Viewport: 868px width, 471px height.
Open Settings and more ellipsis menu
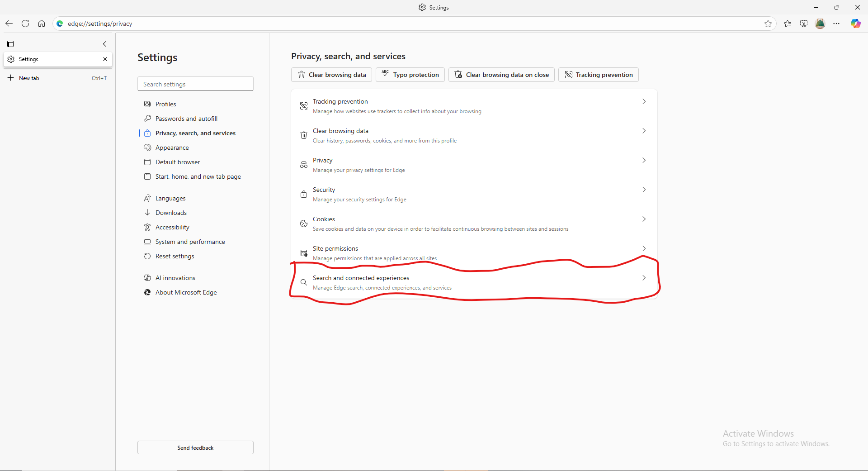pos(836,24)
